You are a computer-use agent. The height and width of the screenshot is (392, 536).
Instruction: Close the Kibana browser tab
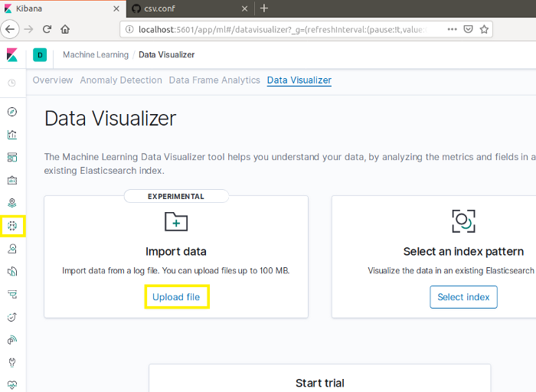116,8
